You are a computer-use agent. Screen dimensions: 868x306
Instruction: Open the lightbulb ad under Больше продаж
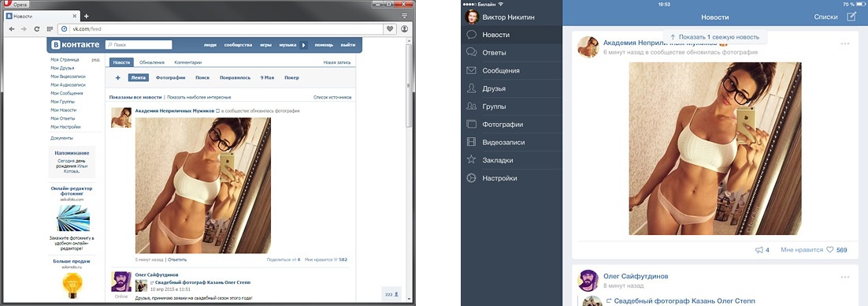(72, 285)
